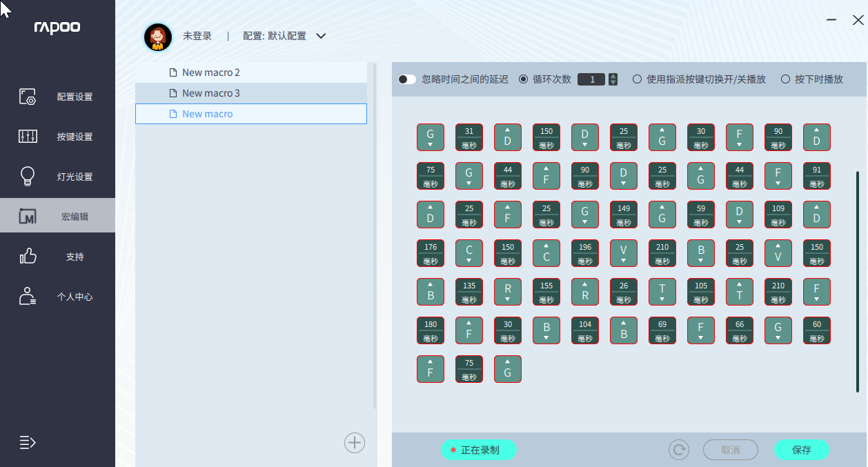This screenshot has height=467, width=868.
Task: Expand the sidebar with the bottom-left menu icon
Action: pos(28,443)
